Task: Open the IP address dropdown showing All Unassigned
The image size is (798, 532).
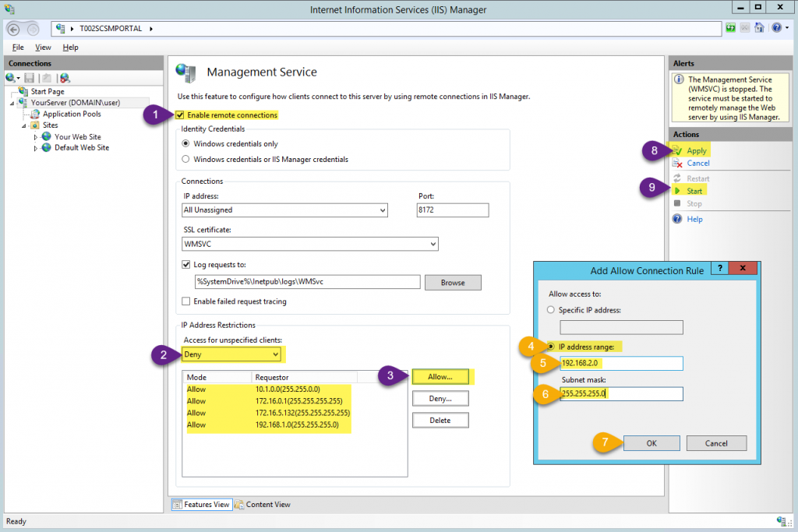Action: [381, 210]
